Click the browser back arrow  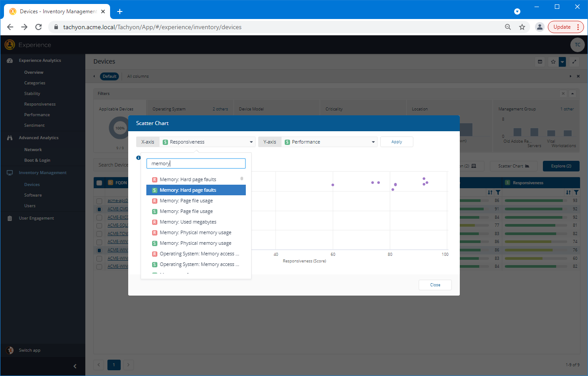(x=10, y=27)
